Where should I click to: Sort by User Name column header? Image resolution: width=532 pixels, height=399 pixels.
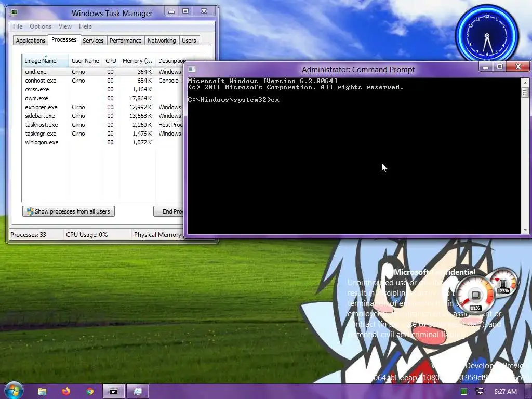(86, 61)
